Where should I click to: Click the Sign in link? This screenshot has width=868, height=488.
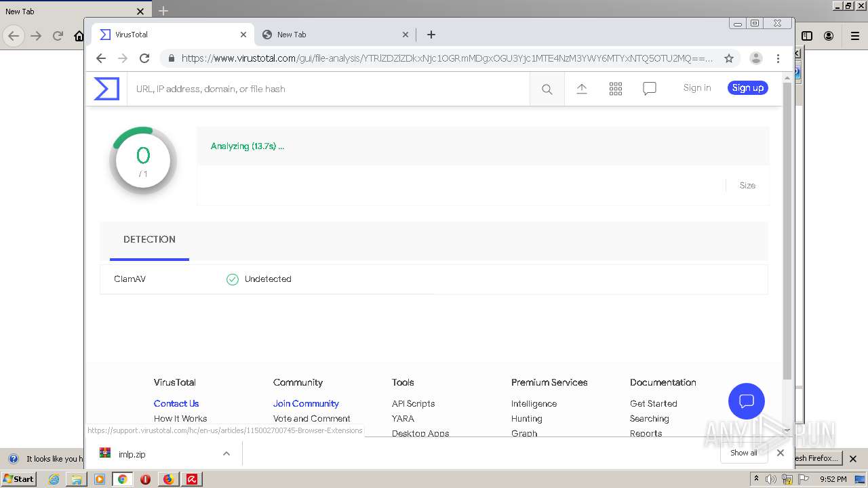click(x=697, y=87)
